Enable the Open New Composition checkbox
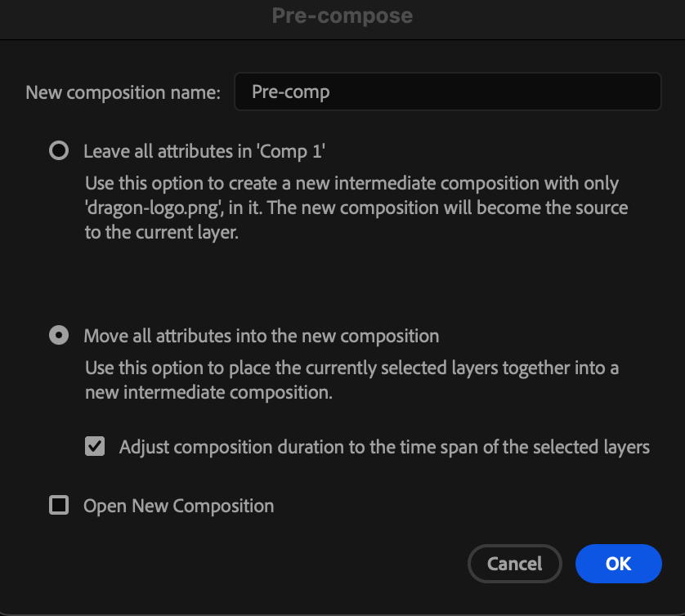 pos(59,505)
